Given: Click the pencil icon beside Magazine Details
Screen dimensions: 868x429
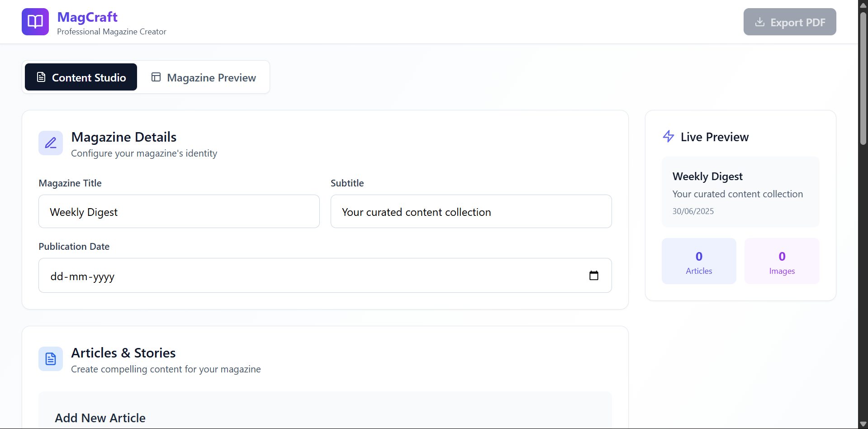Looking at the screenshot, I should pyautogui.click(x=51, y=143).
